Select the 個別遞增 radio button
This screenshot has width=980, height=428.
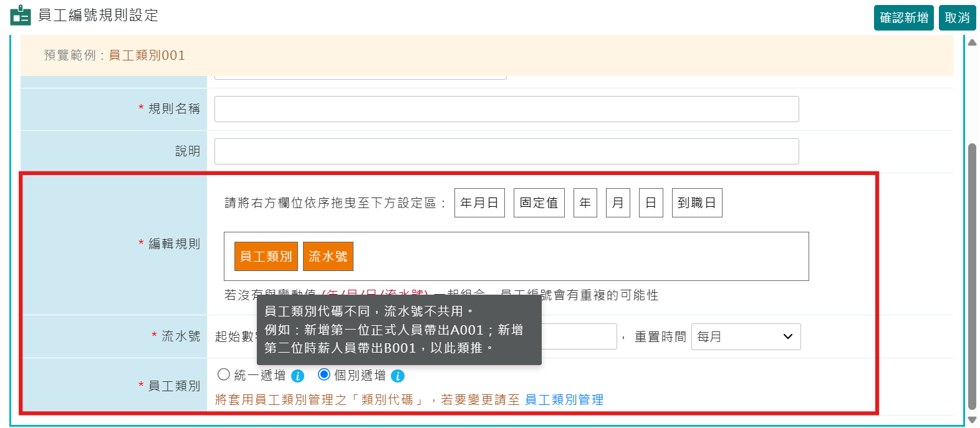(324, 374)
